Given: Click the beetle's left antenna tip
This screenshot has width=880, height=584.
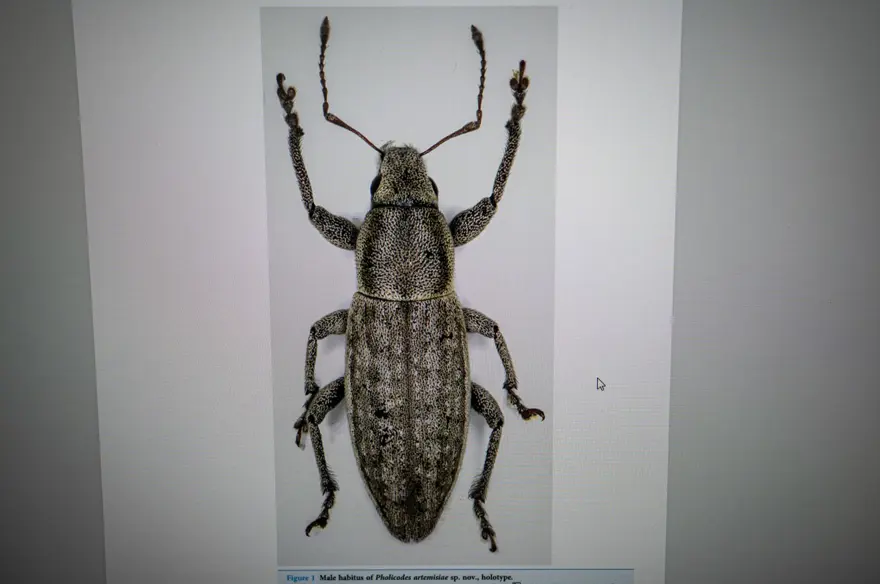Looking at the screenshot, I should 324,24.
